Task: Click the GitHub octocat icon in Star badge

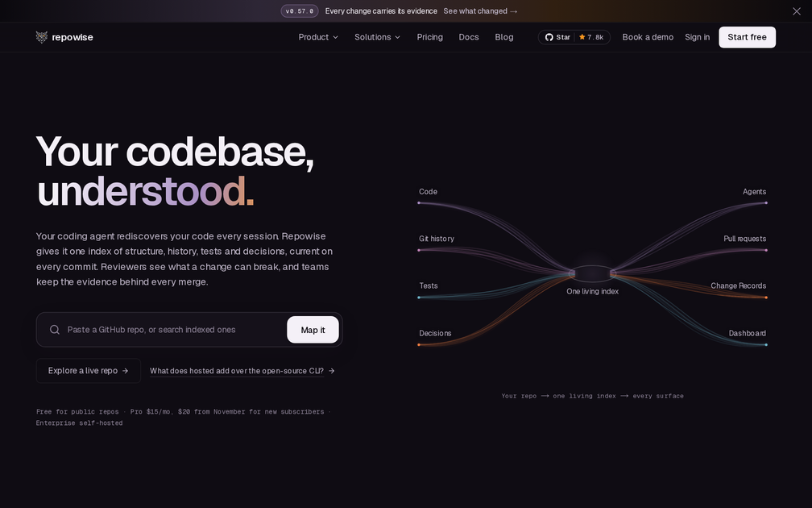Action: click(x=549, y=37)
